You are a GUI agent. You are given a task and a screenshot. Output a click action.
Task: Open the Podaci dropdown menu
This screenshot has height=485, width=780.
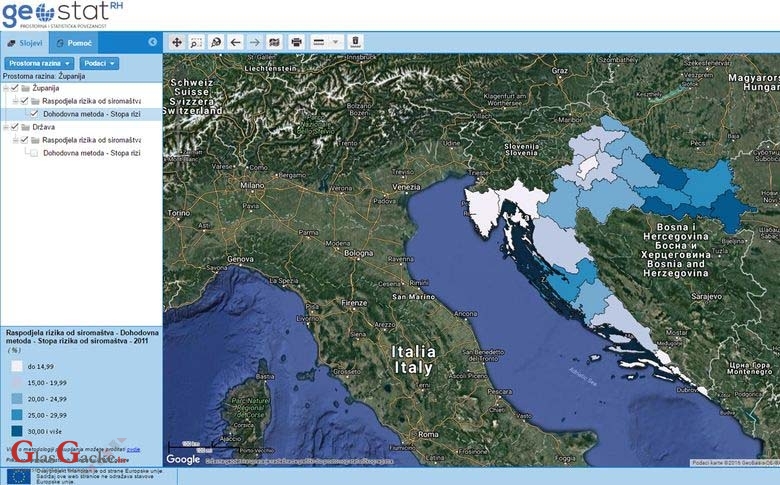99,63
